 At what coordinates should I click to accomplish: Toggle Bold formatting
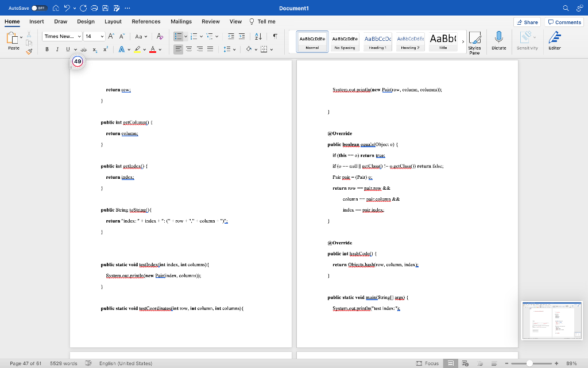(47, 49)
